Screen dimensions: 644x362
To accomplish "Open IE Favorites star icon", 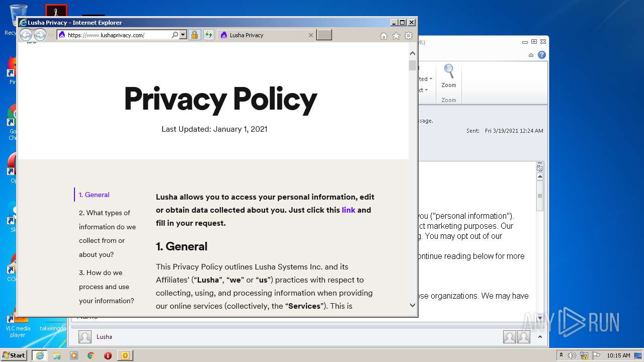I will (x=396, y=36).
